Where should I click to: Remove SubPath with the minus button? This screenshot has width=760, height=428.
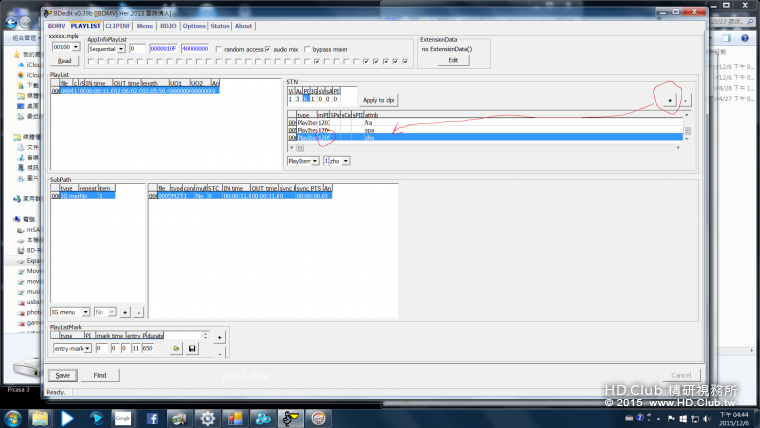(x=138, y=312)
